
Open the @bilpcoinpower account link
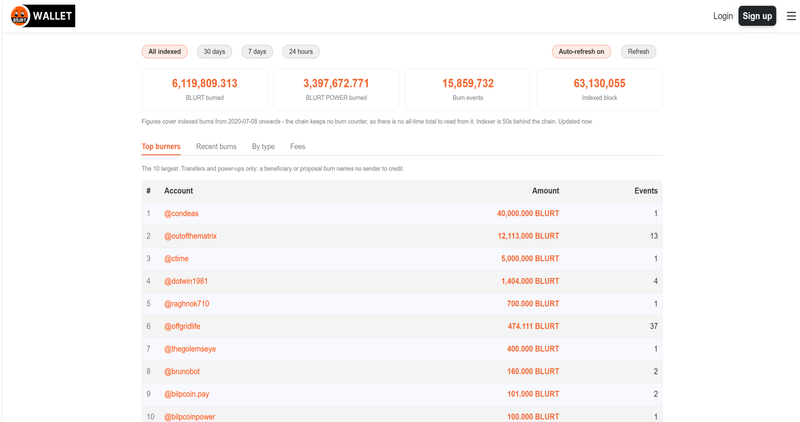click(x=189, y=416)
